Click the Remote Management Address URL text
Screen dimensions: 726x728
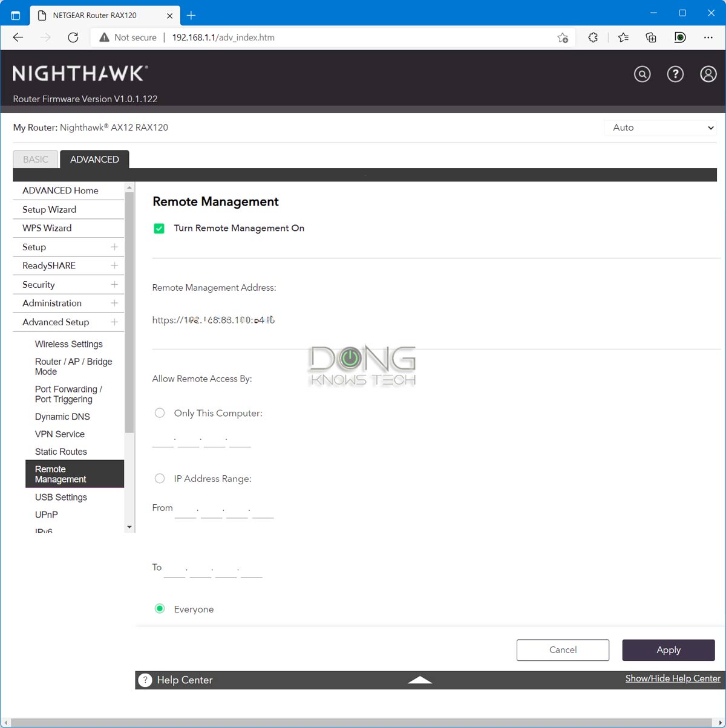click(214, 320)
